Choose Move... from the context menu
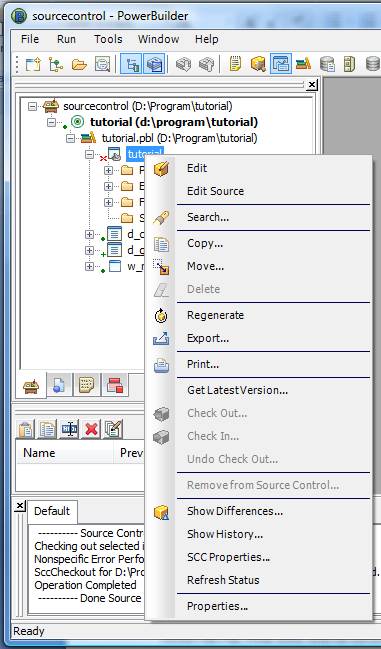 click(x=259, y=266)
